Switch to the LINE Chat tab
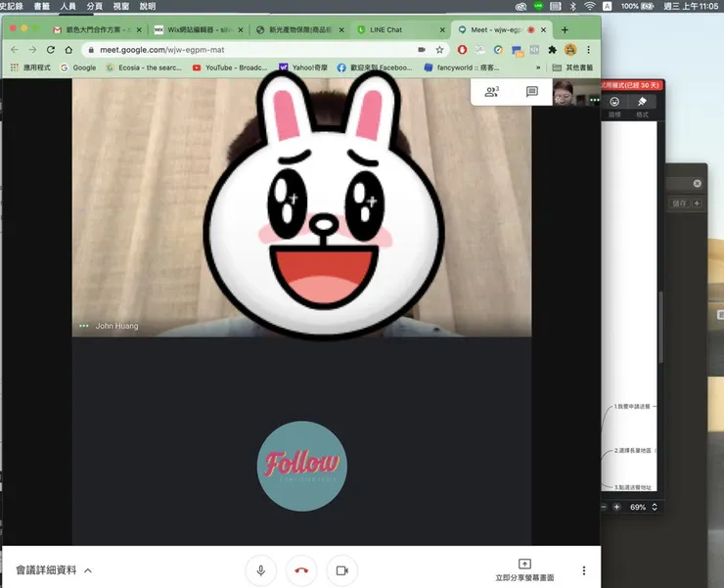724x588 pixels. pos(397,29)
